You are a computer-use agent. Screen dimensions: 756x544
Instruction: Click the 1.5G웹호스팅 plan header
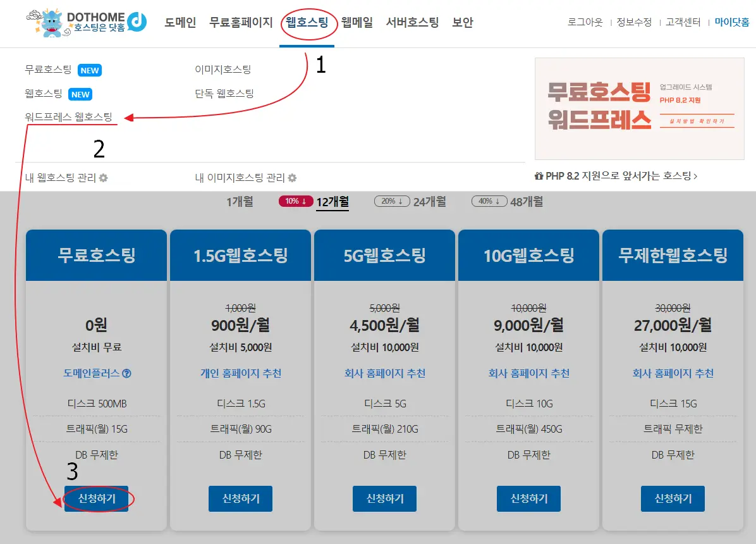click(x=241, y=256)
